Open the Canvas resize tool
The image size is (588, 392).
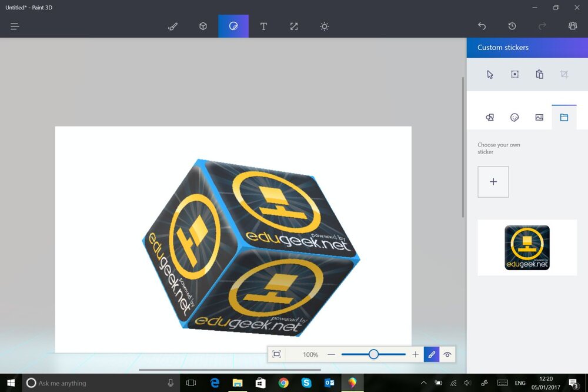tap(294, 26)
